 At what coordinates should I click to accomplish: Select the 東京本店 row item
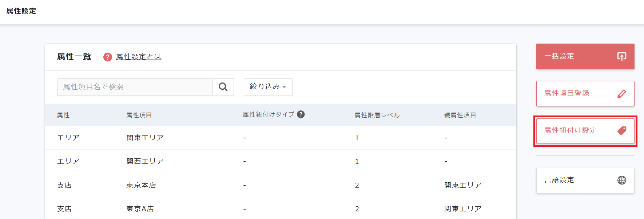141,185
